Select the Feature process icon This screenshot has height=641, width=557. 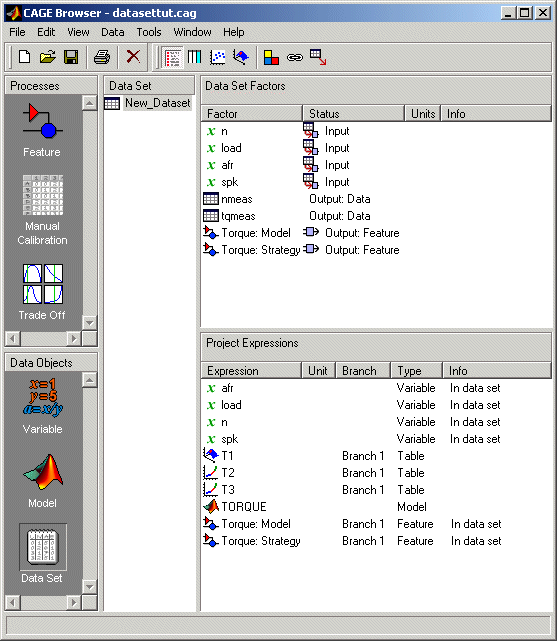[x=43, y=121]
